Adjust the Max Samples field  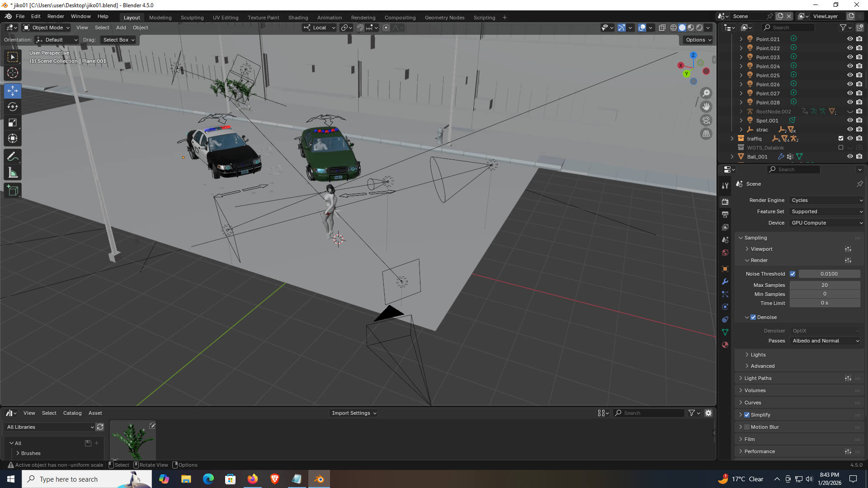tap(825, 285)
